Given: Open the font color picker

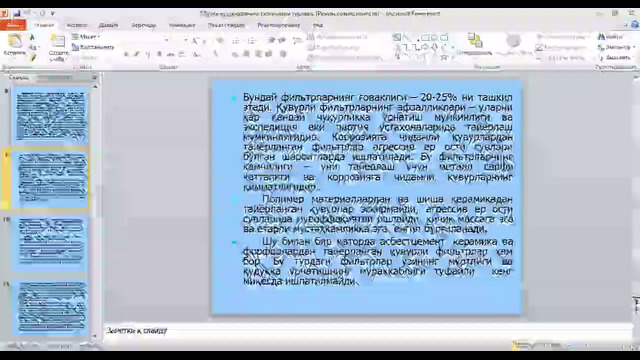Looking at the screenshot, I should point(216,53).
